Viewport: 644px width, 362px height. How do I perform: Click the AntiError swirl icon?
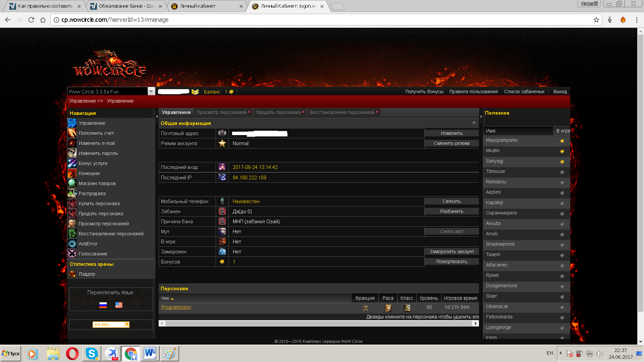click(72, 244)
